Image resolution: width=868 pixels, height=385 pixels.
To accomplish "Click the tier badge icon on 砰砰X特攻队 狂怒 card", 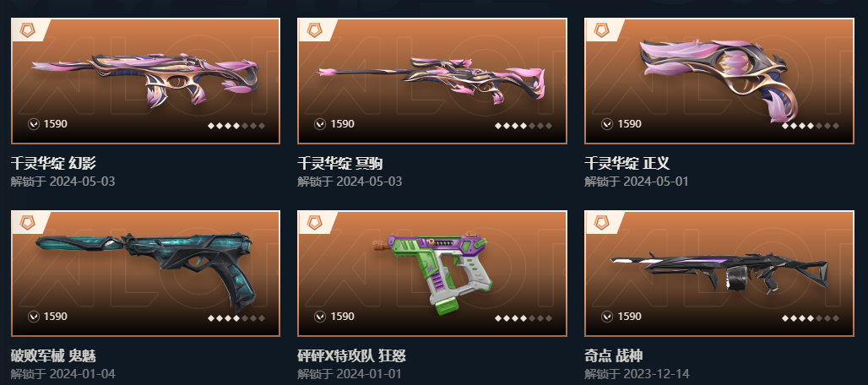I will 314,223.
